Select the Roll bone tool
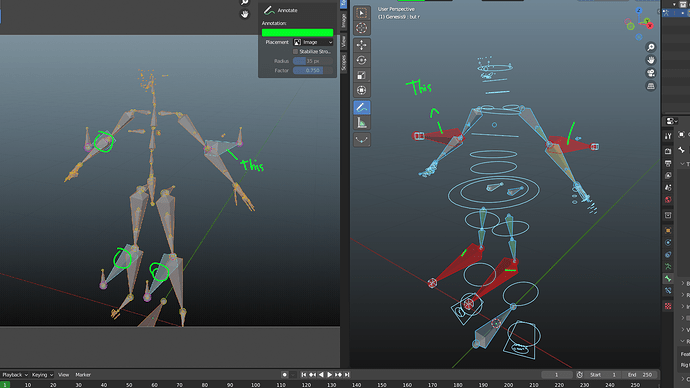The image size is (690, 388). [361, 140]
